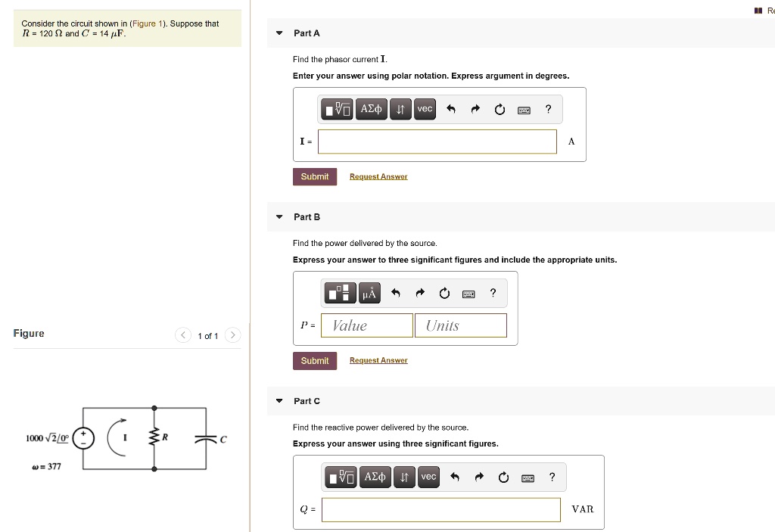Click Request Answer under Part B

click(378, 360)
